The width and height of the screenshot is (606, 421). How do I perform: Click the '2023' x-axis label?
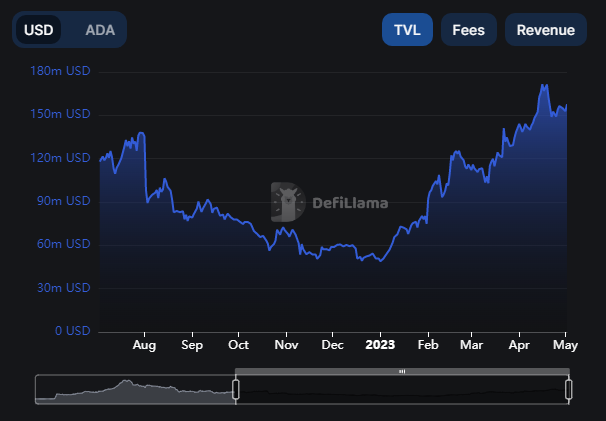click(380, 345)
